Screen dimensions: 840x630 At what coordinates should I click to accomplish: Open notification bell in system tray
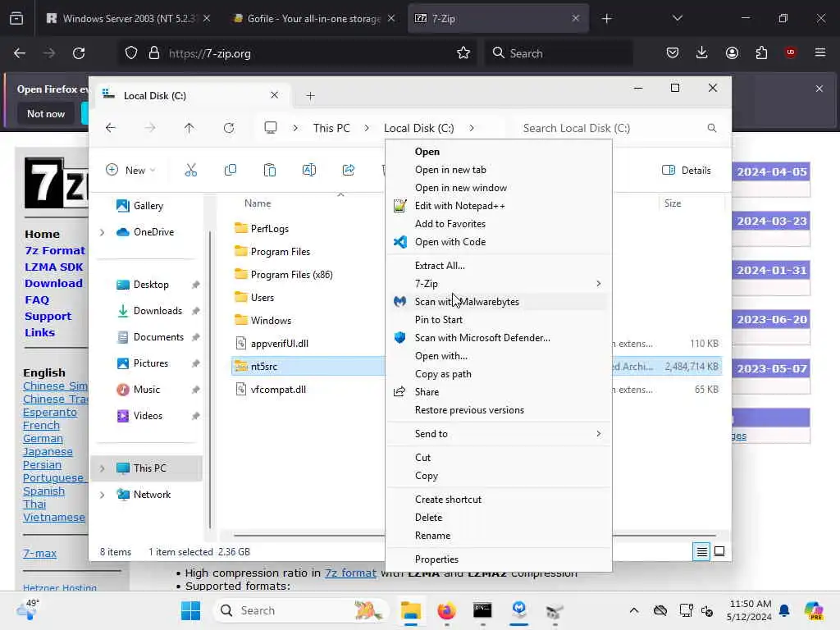[x=784, y=610]
